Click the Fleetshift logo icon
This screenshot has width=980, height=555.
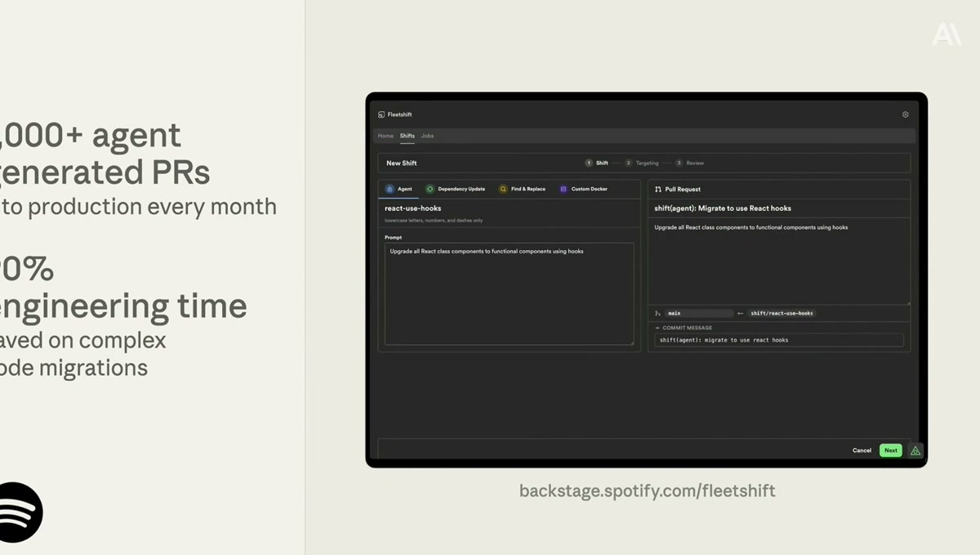pyautogui.click(x=381, y=114)
